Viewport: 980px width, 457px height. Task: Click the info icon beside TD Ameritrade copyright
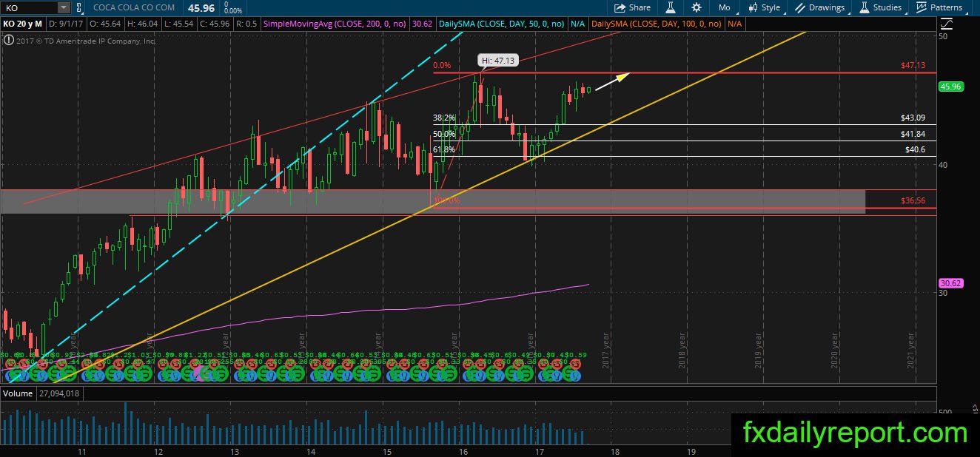point(7,41)
